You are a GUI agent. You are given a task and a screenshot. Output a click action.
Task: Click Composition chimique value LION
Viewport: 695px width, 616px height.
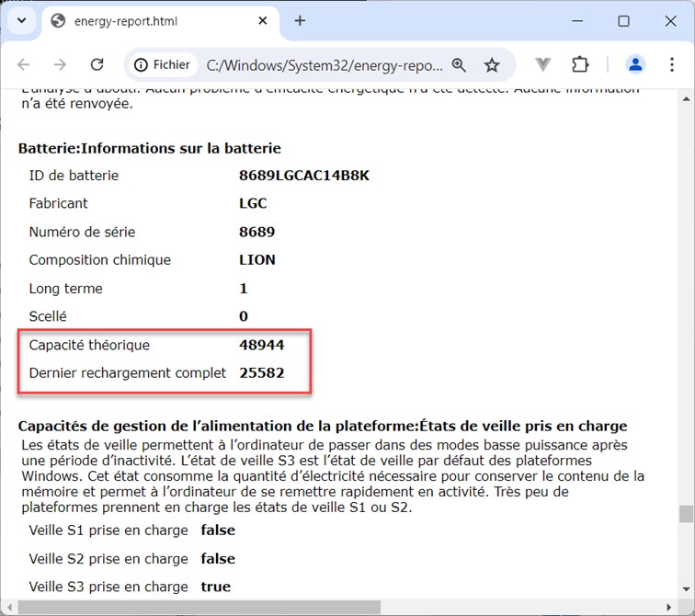[x=257, y=259]
